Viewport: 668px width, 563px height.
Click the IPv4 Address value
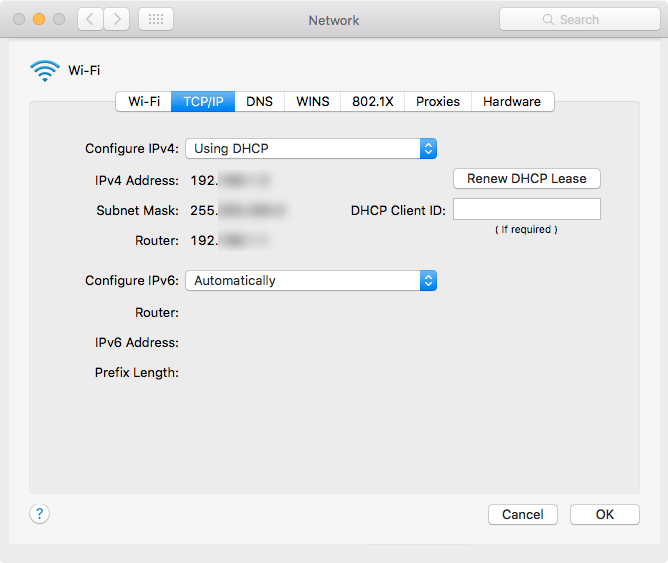pos(230,181)
